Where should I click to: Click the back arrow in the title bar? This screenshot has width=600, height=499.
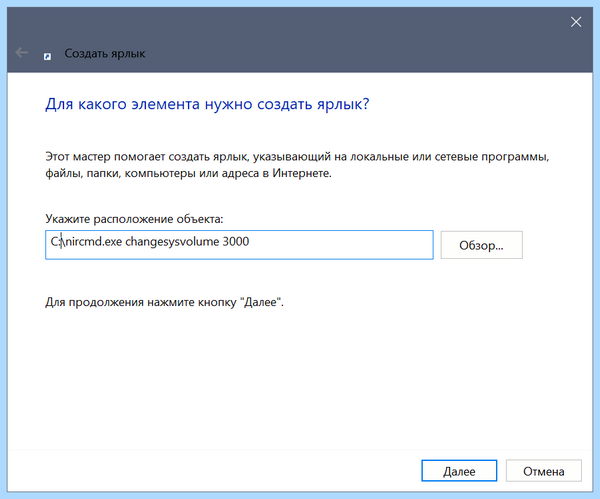[x=22, y=52]
